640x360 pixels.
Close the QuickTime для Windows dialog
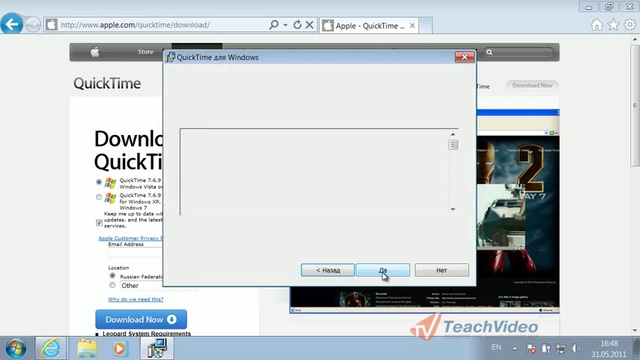[464, 57]
